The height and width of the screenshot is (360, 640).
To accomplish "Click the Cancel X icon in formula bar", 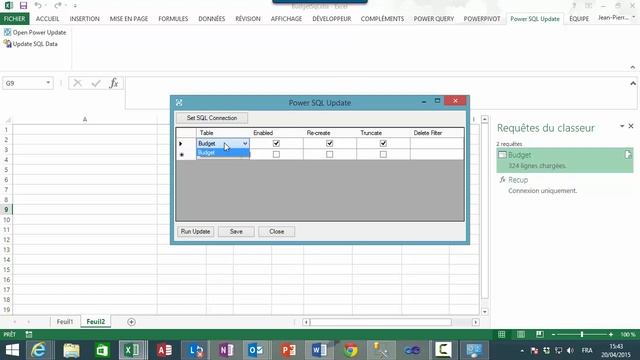I will (x=77, y=83).
